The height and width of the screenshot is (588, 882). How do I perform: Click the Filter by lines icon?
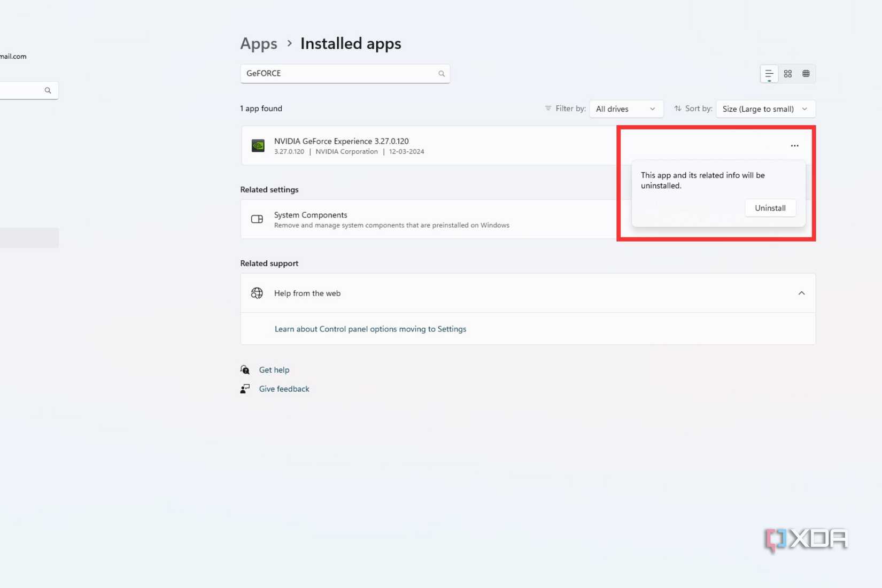[548, 109]
